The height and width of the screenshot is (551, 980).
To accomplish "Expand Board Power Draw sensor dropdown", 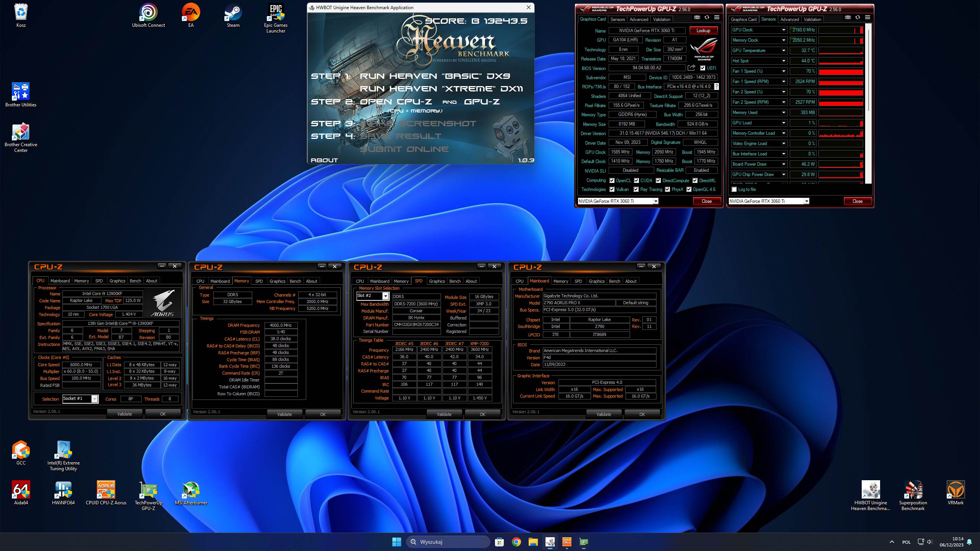I will point(784,164).
